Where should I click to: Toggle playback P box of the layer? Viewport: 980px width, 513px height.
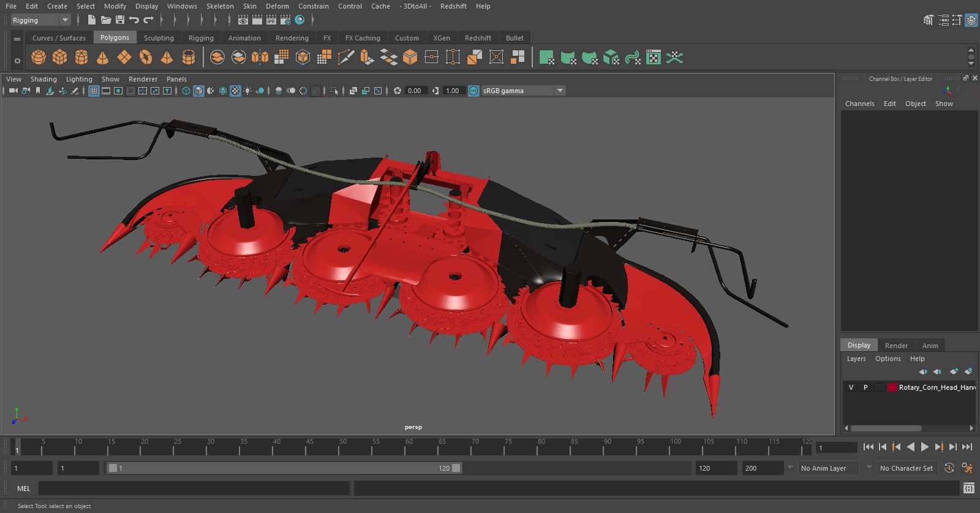(x=865, y=387)
